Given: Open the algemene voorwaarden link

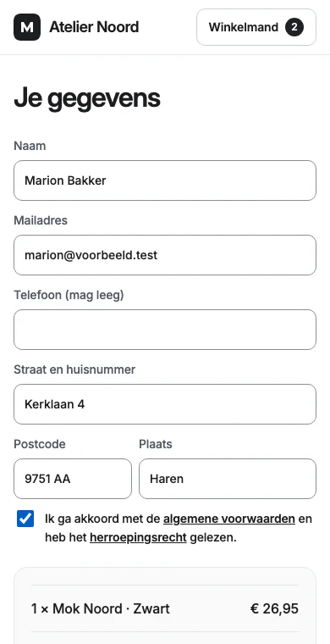Looking at the screenshot, I should pos(229,519).
